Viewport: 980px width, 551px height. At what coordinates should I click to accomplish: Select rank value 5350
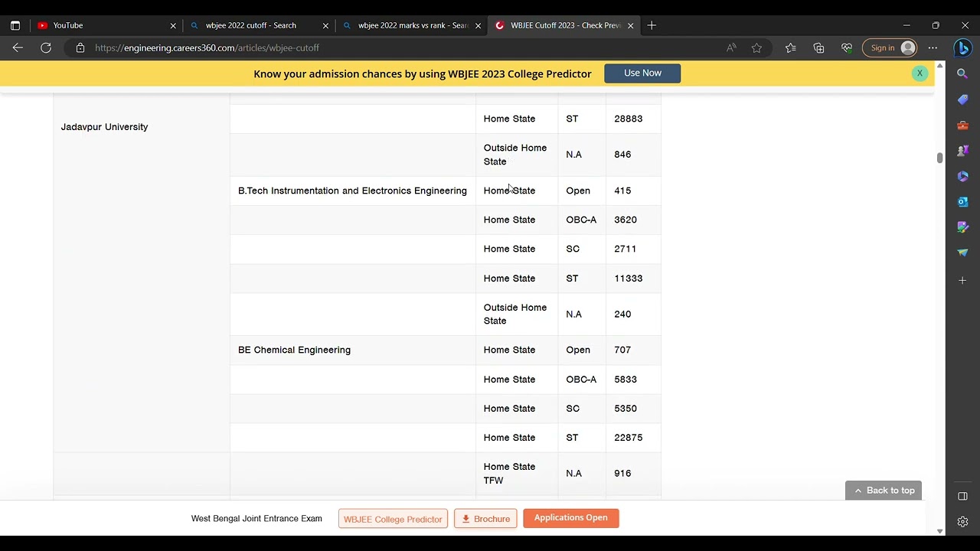coord(626,409)
